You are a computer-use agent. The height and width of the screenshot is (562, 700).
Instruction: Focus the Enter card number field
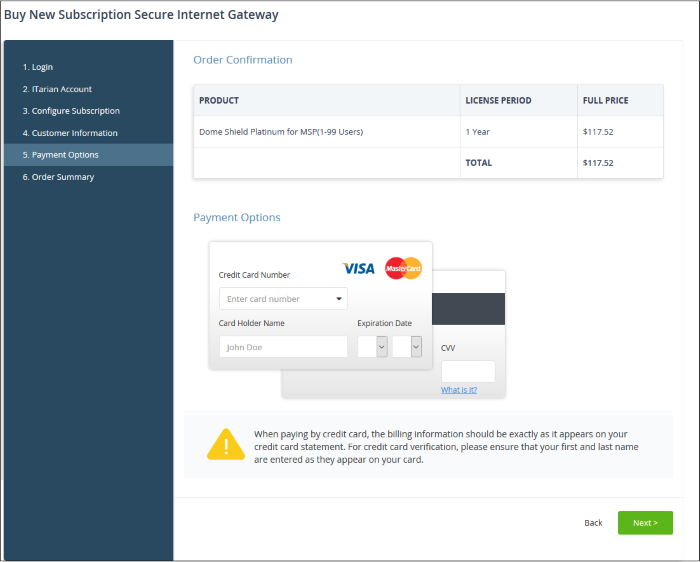[283, 299]
